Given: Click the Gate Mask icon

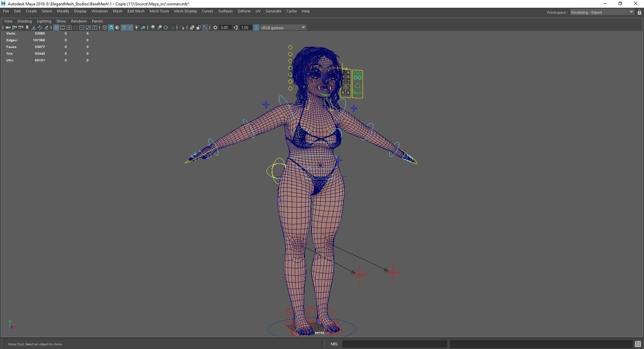Looking at the screenshot, I should tap(75, 28).
